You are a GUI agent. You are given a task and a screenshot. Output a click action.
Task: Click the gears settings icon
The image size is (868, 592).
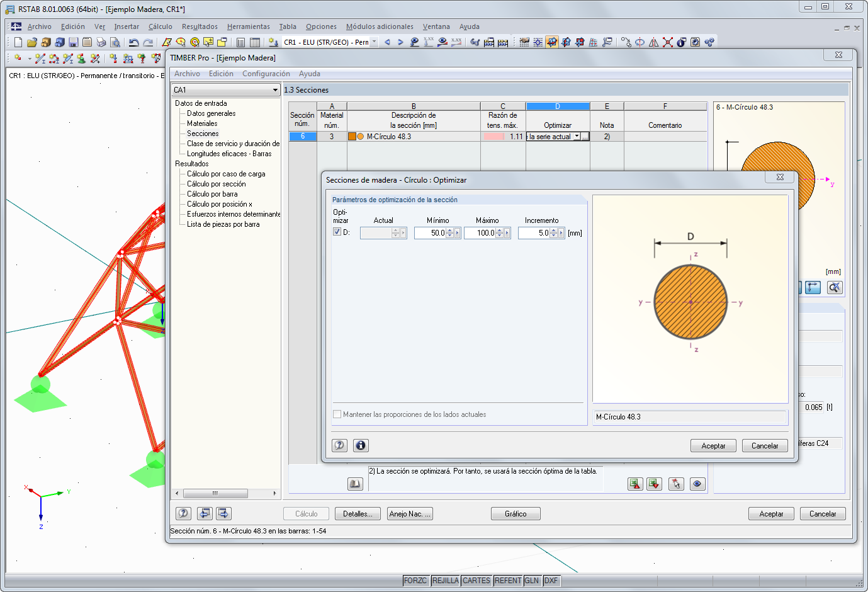tap(709, 42)
